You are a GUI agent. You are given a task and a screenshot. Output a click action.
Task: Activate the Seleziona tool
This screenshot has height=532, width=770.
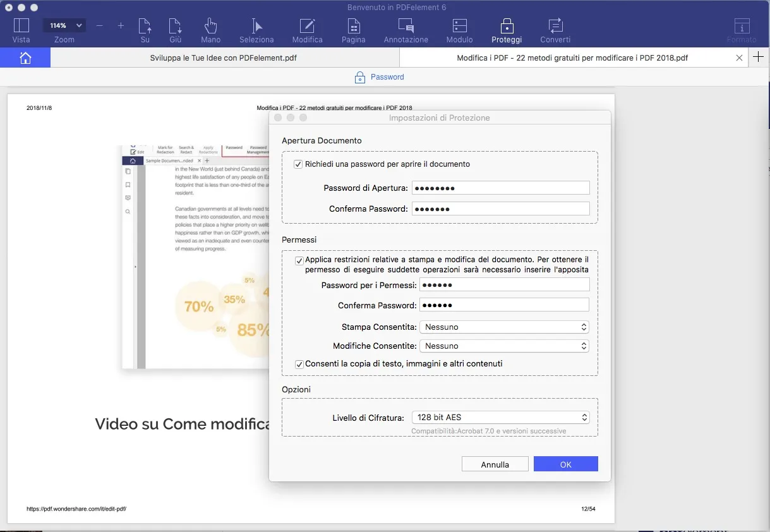(256, 30)
